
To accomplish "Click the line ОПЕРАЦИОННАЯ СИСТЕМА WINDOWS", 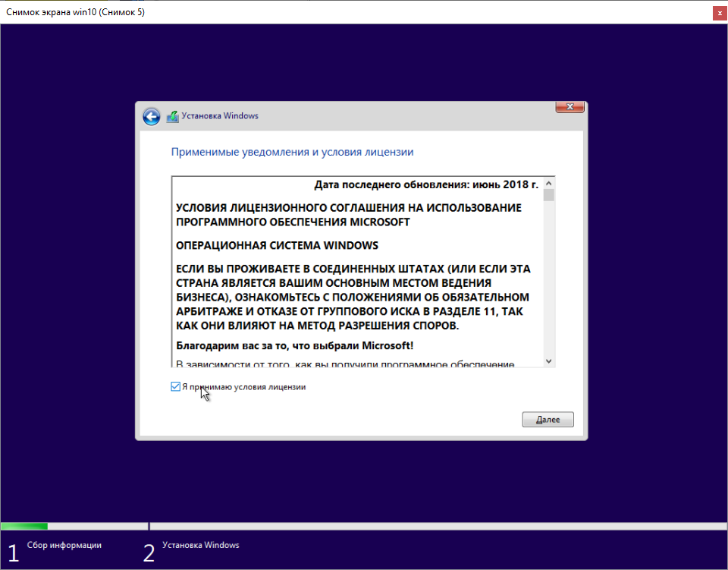I will [278, 245].
